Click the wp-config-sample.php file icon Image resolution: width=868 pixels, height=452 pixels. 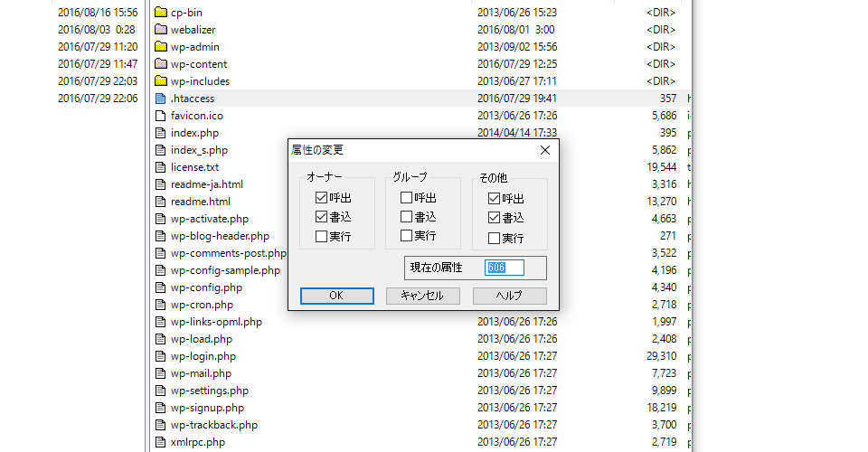(161, 270)
